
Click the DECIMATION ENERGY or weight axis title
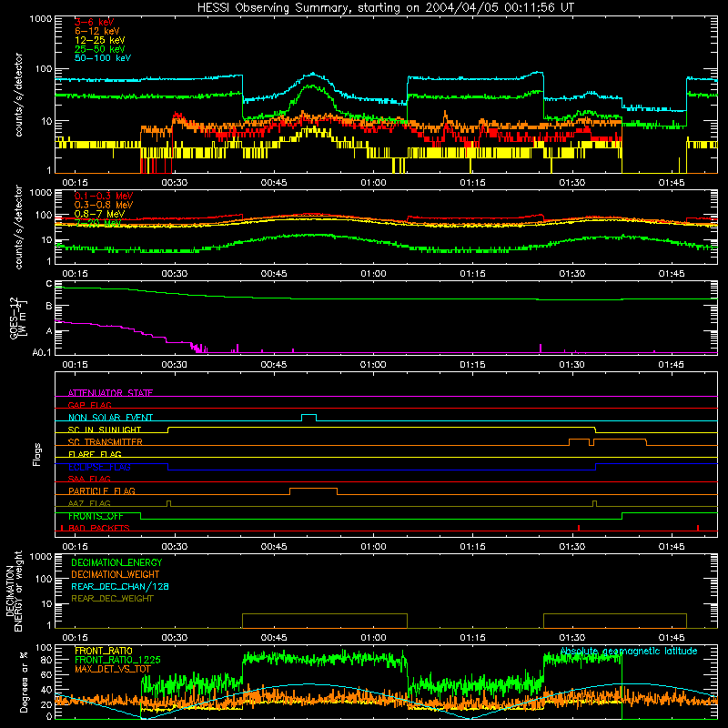pos(14,591)
